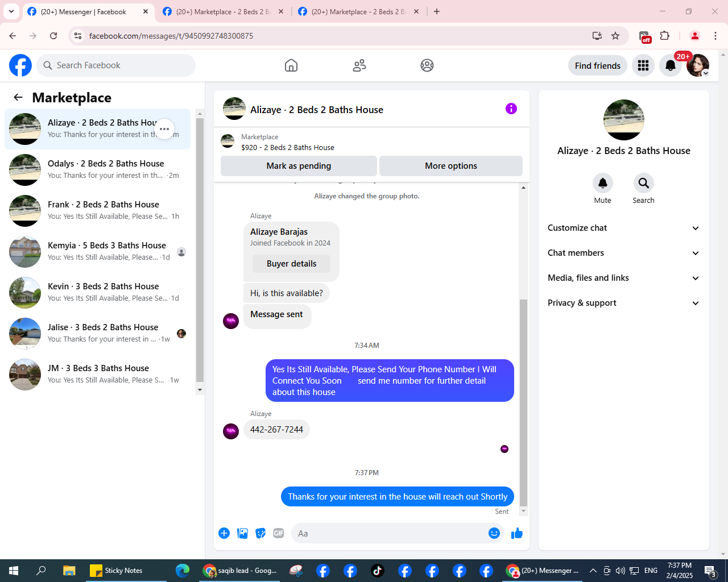Click the phone number message 442-267-7244
Viewport: 728px width, 582px height.
point(276,430)
